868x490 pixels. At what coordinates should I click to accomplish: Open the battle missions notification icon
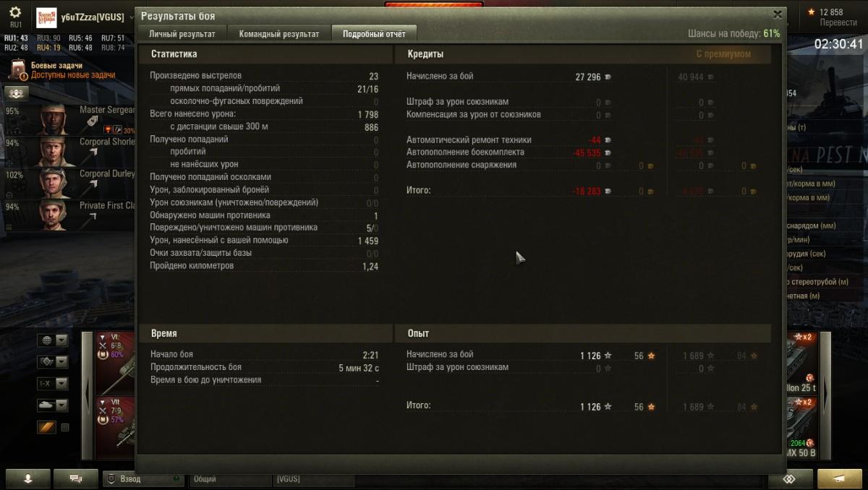pos(18,70)
